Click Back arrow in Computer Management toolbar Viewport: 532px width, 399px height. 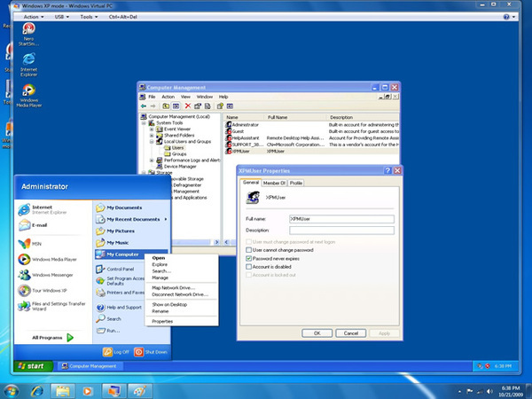point(144,106)
